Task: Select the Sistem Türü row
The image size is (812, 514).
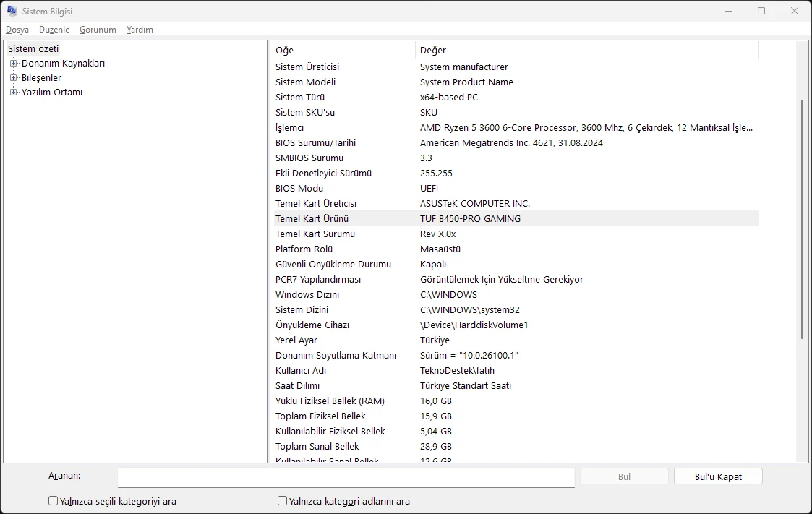Action: pos(516,98)
